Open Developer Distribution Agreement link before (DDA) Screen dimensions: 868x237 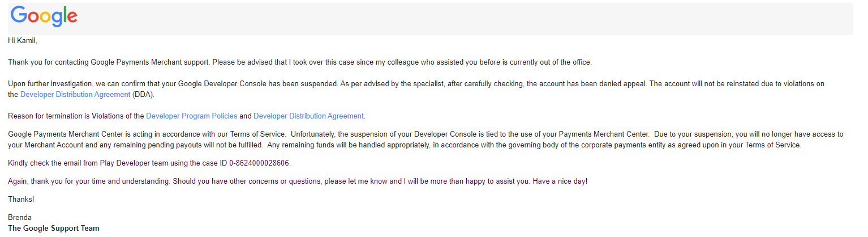75,94
